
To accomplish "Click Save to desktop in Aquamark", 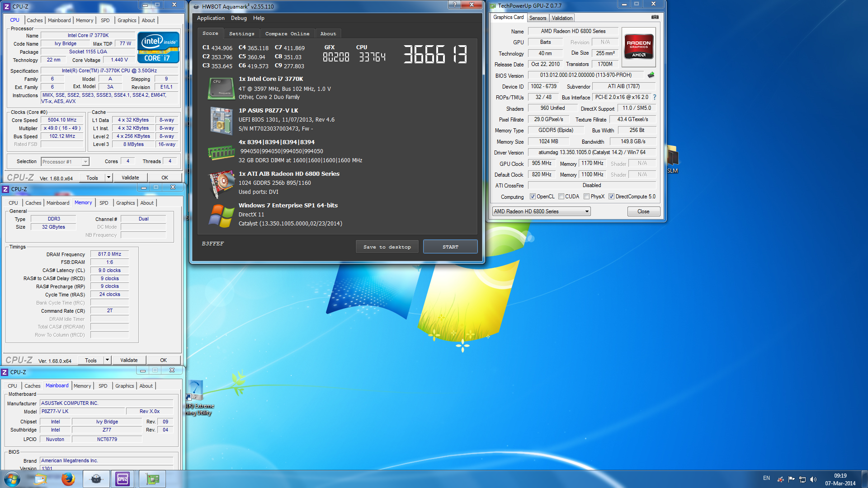I will coord(387,247).
